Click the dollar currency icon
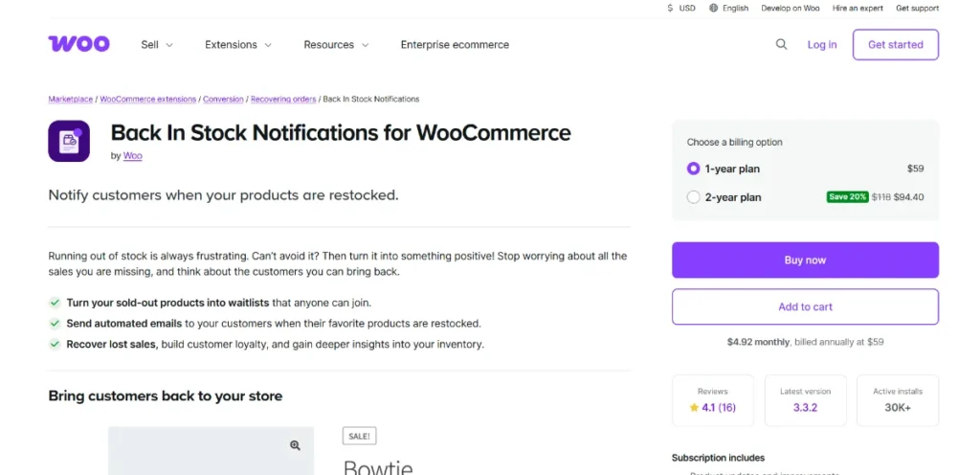The width and height of the screenshot is (980, 475). tap(670, 8)
